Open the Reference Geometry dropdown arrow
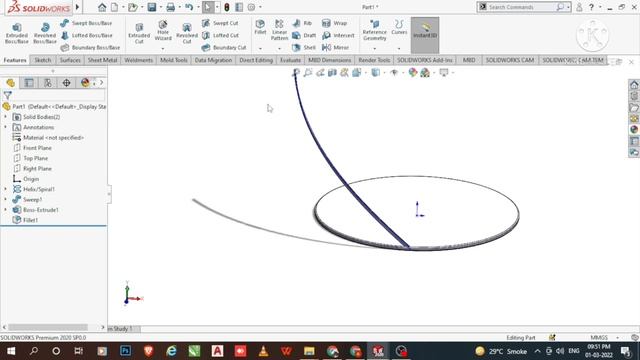640x360 pixels. click(x=374, y=49)
